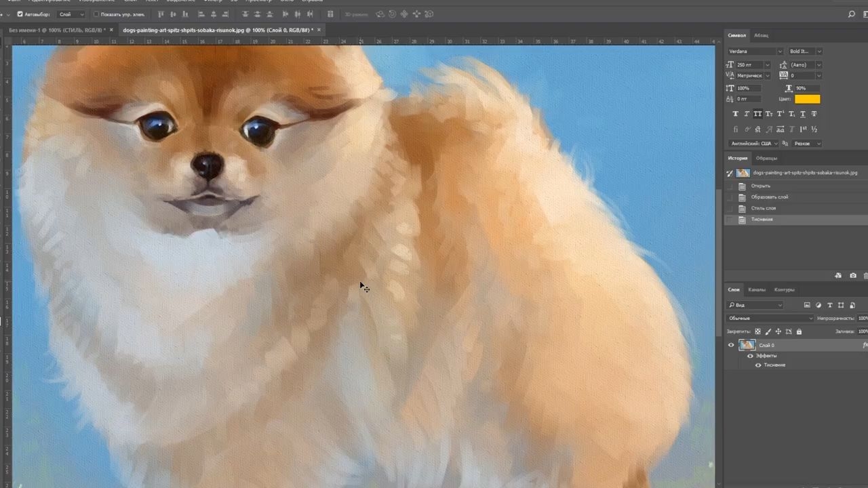This screenshot has width=868, height=488.
Task: Uncheck the Автовыбор checkbox
Action: click(20, 14)
